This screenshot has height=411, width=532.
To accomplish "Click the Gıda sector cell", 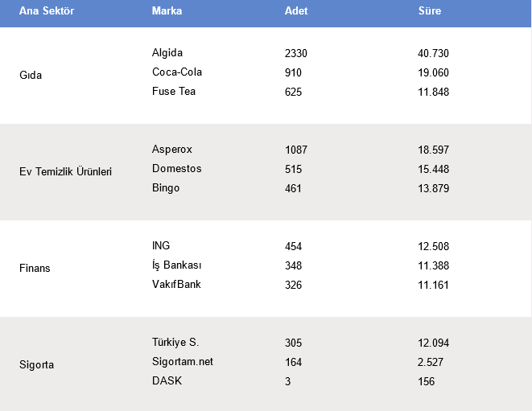I will click(31, 75).
